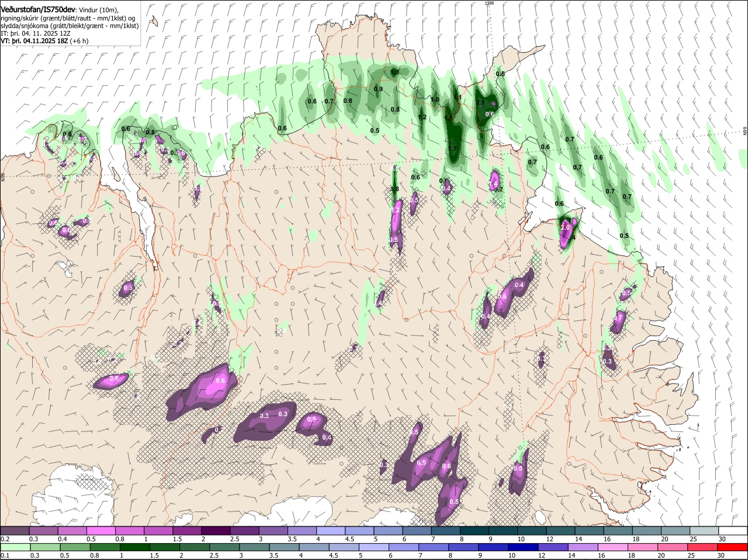Click the 1.1 precipitation value on the map
The image size is (748, 560).
click(x=458, y=97)
